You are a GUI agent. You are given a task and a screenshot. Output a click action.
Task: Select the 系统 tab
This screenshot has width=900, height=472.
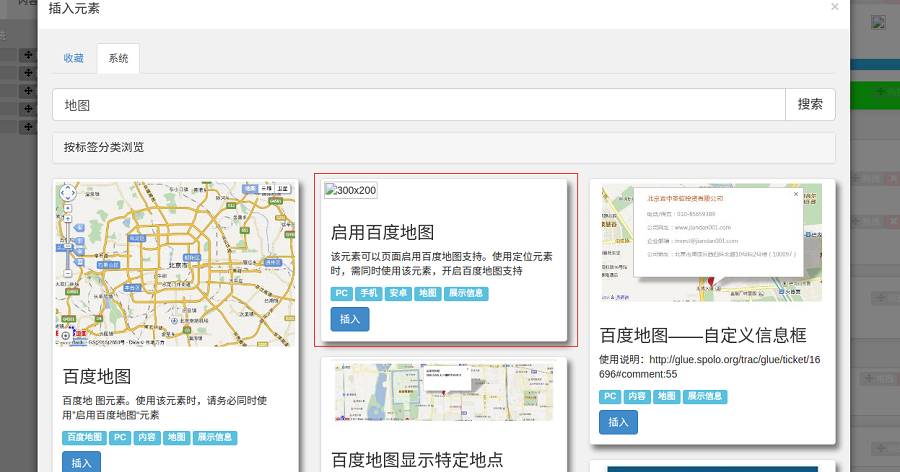click(x=118, y=58)
